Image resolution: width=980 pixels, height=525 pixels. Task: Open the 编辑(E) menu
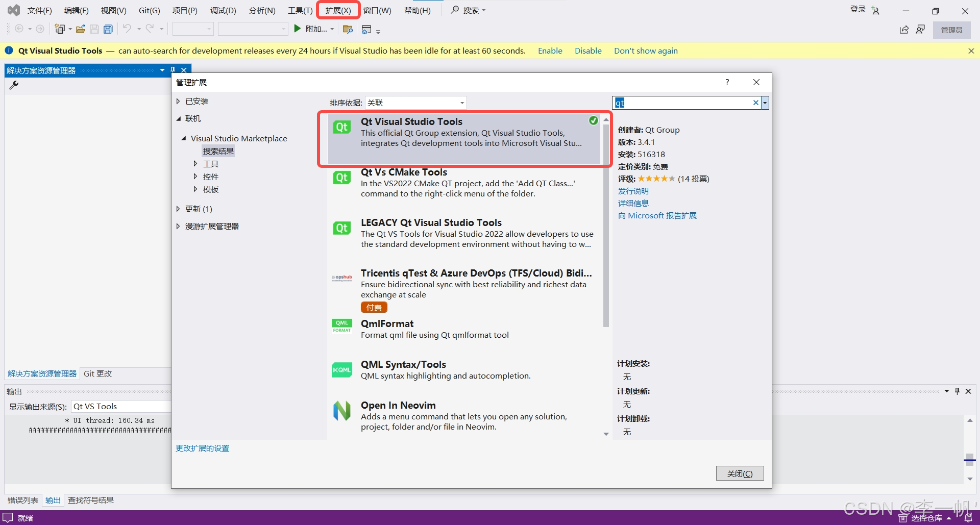(x=76, y=10)
